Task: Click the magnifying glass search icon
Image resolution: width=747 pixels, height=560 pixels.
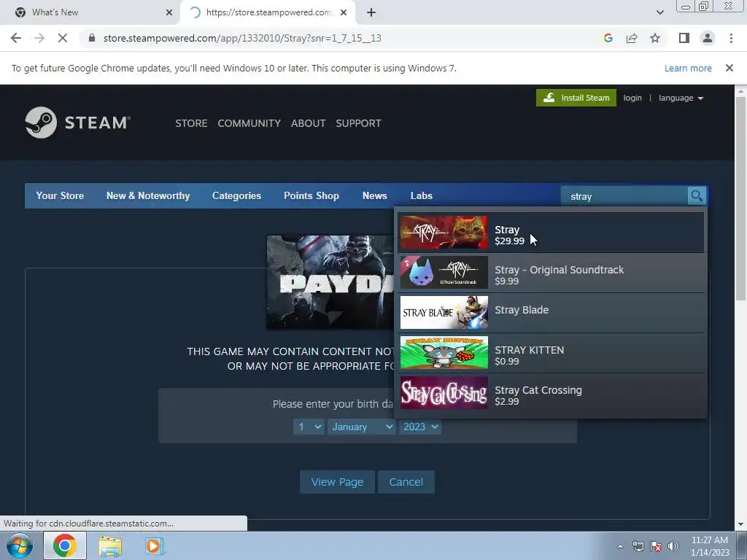Action: click(697, 195)
